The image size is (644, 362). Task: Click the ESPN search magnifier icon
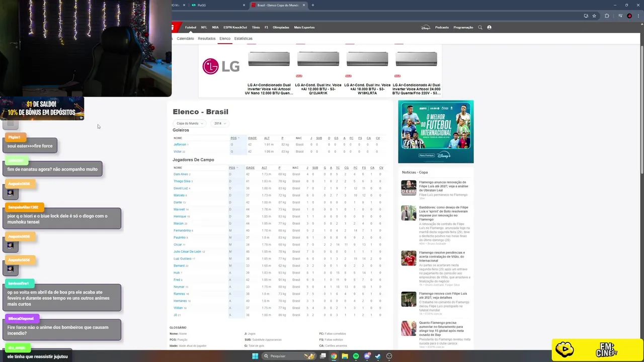[x=480, y=27]
